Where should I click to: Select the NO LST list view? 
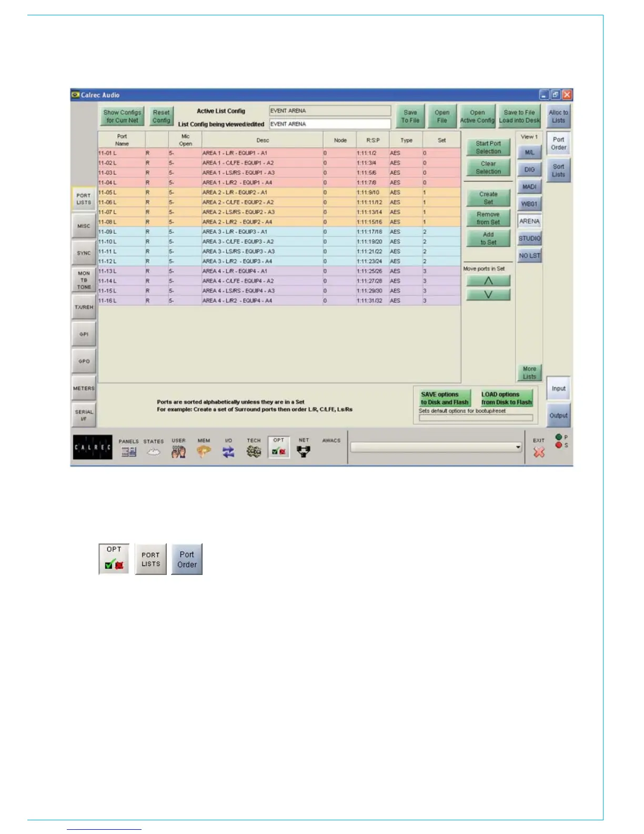tap(529, 256)
